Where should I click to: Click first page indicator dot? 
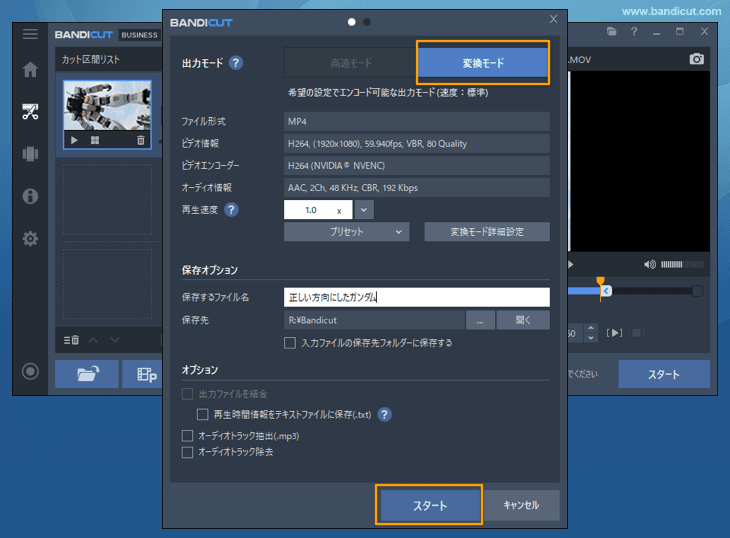pyautogui.click(x=351, y=22)
